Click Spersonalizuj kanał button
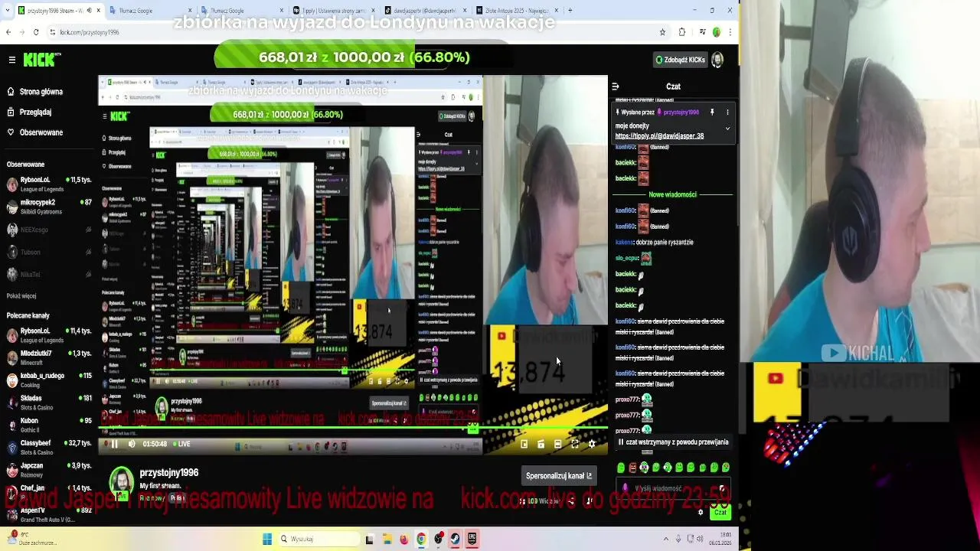The width and height of the screenshot is (980, 551). (x=559, y=476)
